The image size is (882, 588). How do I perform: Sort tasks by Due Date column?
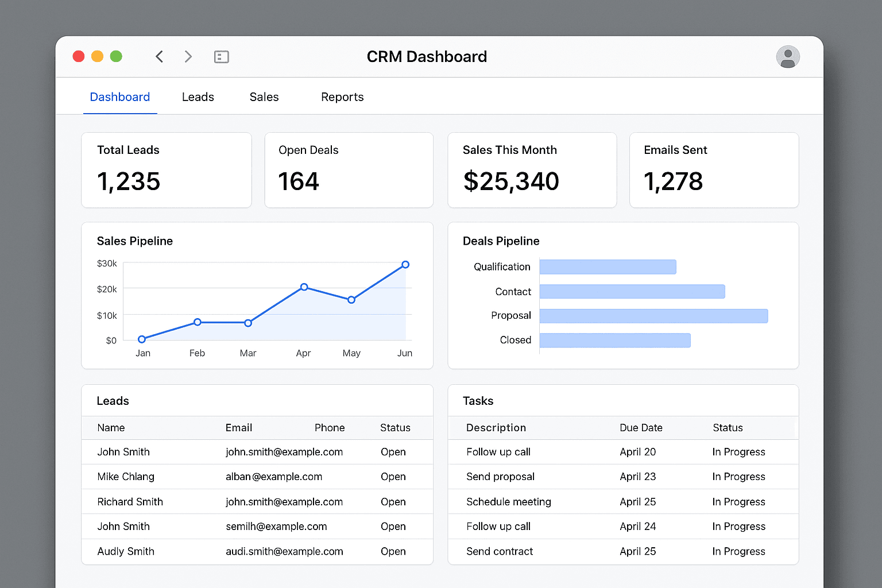[641, 428]
